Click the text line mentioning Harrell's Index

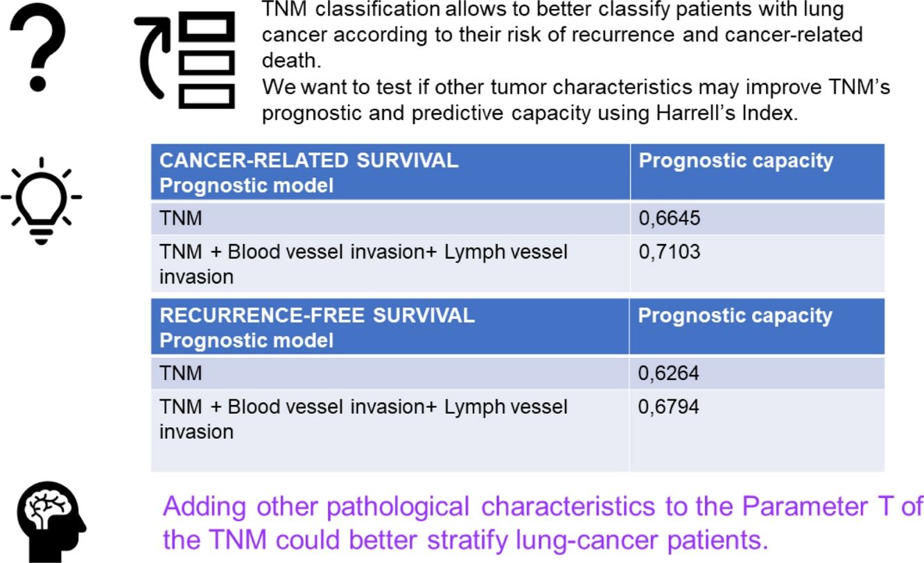(x=530, y=113)
